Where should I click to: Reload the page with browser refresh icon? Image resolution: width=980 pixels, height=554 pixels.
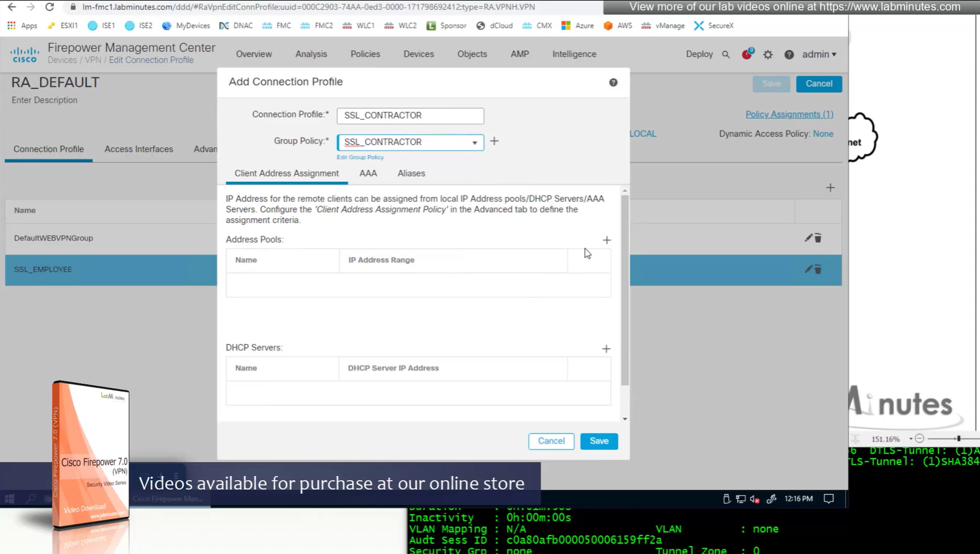coord(50,7)
